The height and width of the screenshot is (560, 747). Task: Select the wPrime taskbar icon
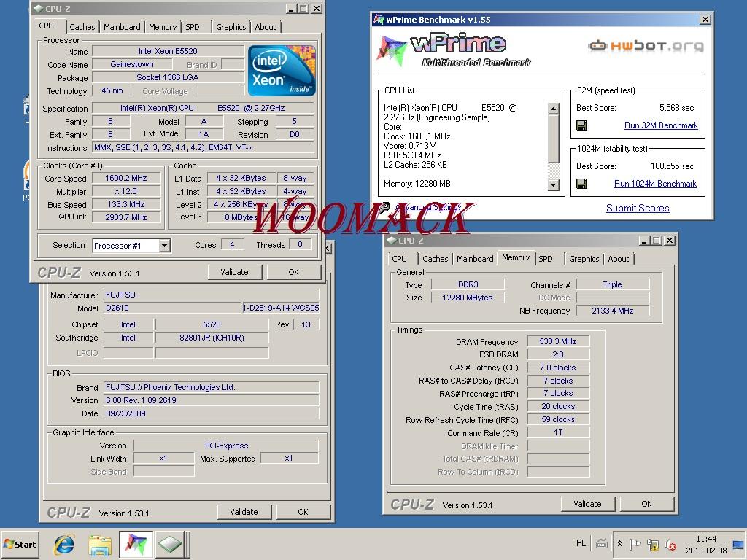(136, 544)
